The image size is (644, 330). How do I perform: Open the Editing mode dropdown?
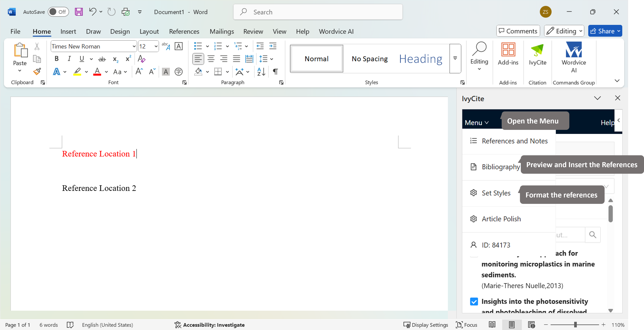pyautogui.click(x=564, y=31)
